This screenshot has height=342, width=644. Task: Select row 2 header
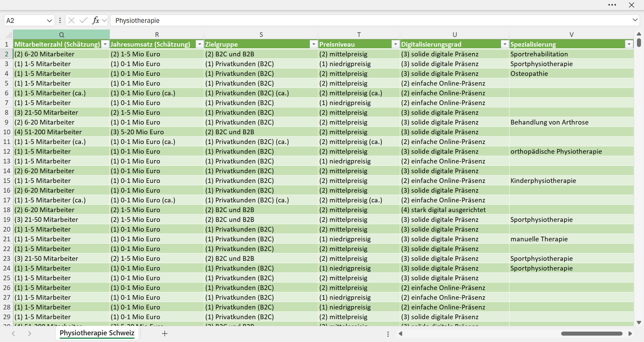6,54
